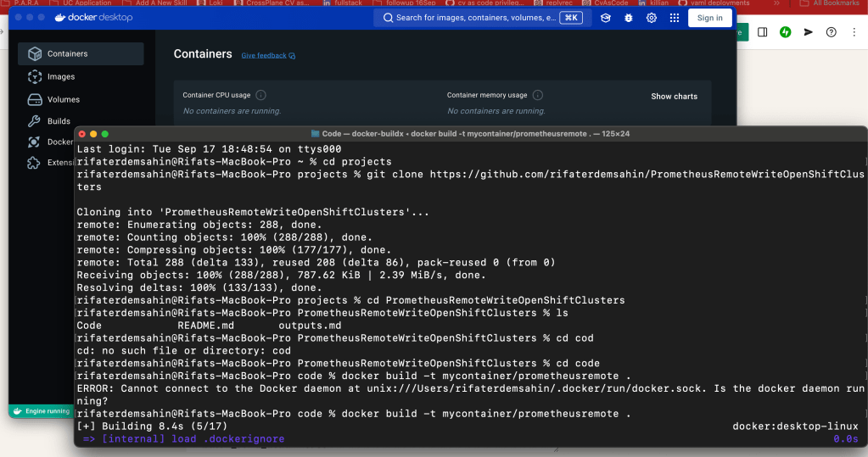Click the 'Last login' line in terminal
The width and height of the screenshot is (868, 457).
[209, 149]
